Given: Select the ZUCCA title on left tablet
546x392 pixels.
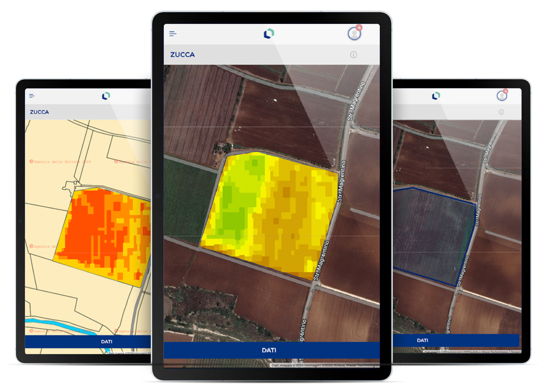Looking at the screenshot, I should pyautogui.click(x=39, y=112).
